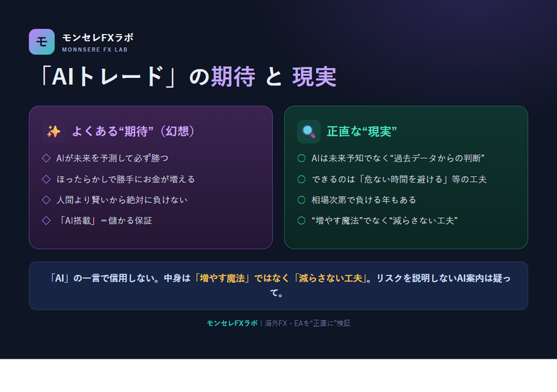Click the 「AIトレード」 portion of the title
The width and height of the screenshot is (557, 392).
point(108,77)
